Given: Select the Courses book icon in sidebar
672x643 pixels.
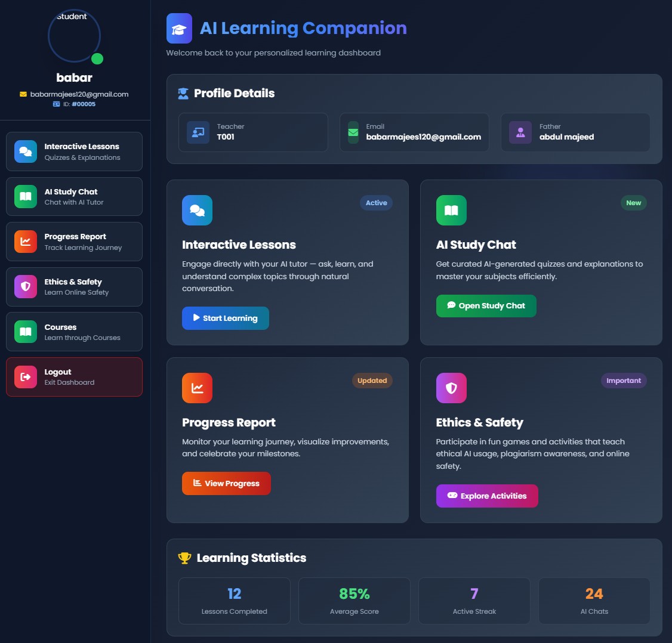Looking at the screenshot, I should coord(25,331).
